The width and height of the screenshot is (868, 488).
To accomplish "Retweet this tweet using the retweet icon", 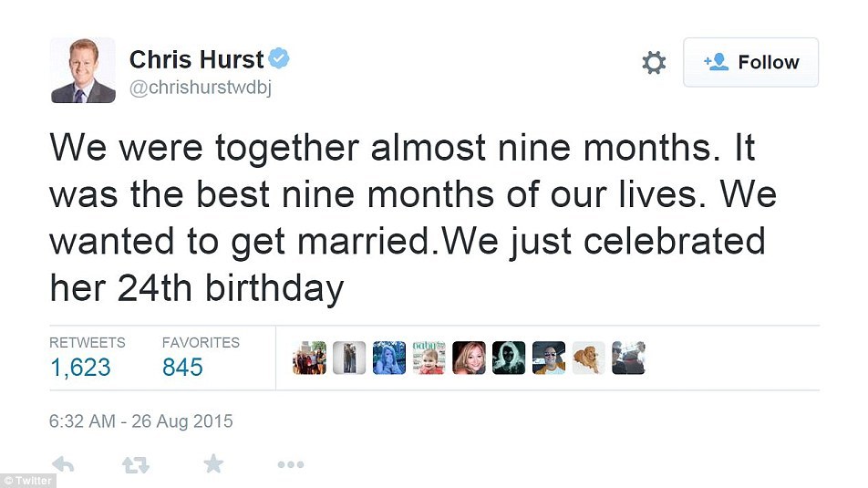I will [136, 465].
